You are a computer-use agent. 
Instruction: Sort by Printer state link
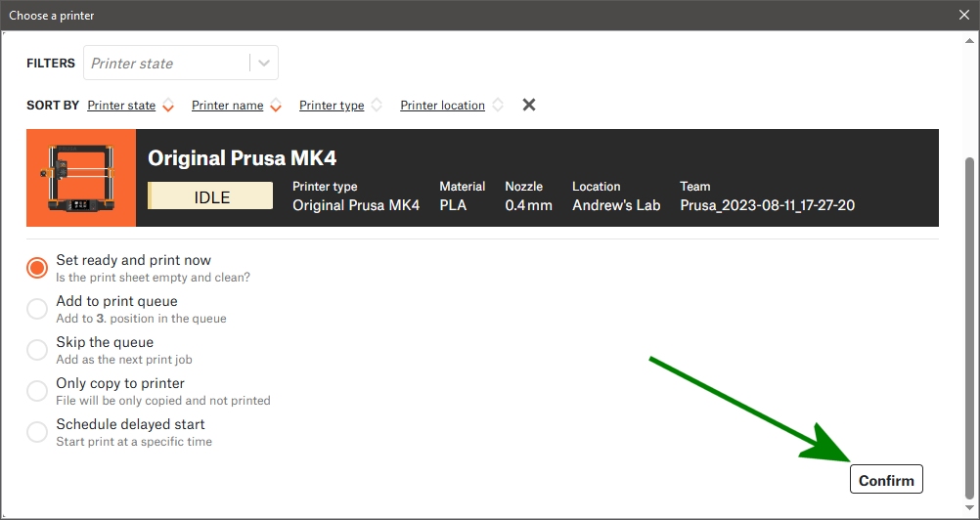121,105
